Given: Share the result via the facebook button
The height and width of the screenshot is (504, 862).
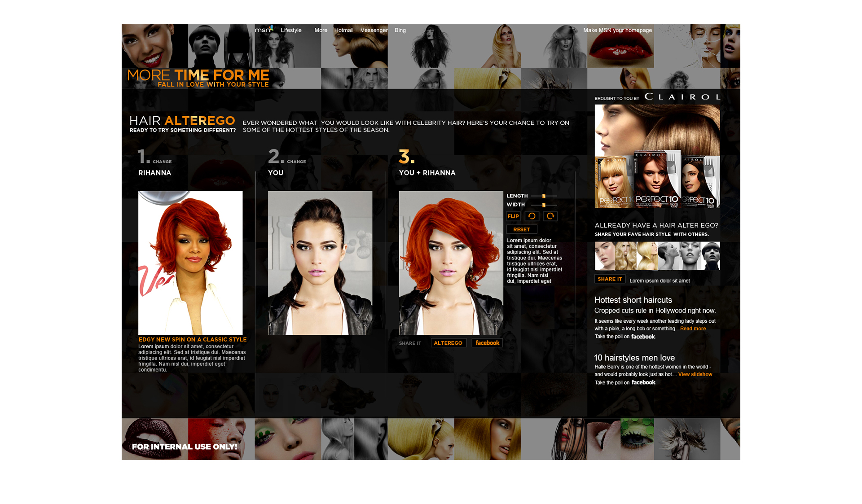Looking at the screenshot, I should [x=487, y=343].
